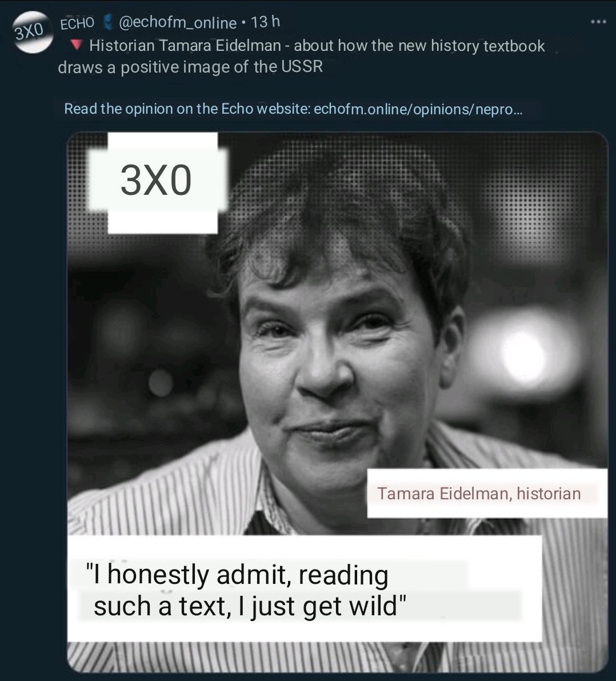Click 'Read the opinion on the Echo website'
The width and height of the screenshot is (616, 681).
[x=187, y=109]
